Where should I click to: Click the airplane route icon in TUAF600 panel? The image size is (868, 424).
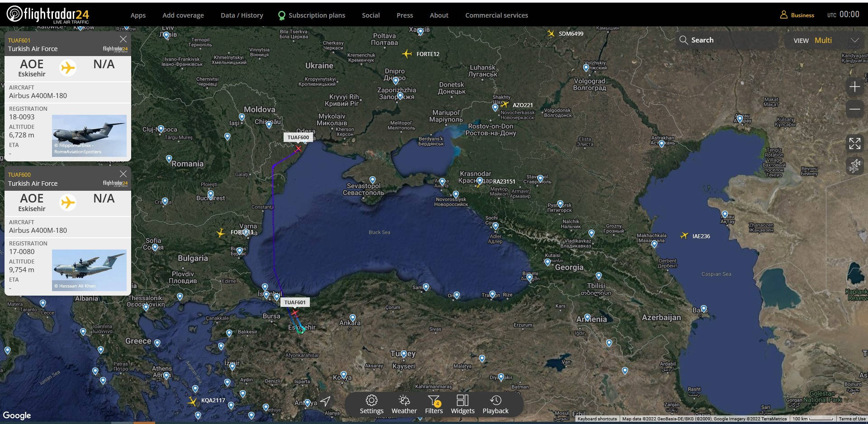[x=68, y=202]
